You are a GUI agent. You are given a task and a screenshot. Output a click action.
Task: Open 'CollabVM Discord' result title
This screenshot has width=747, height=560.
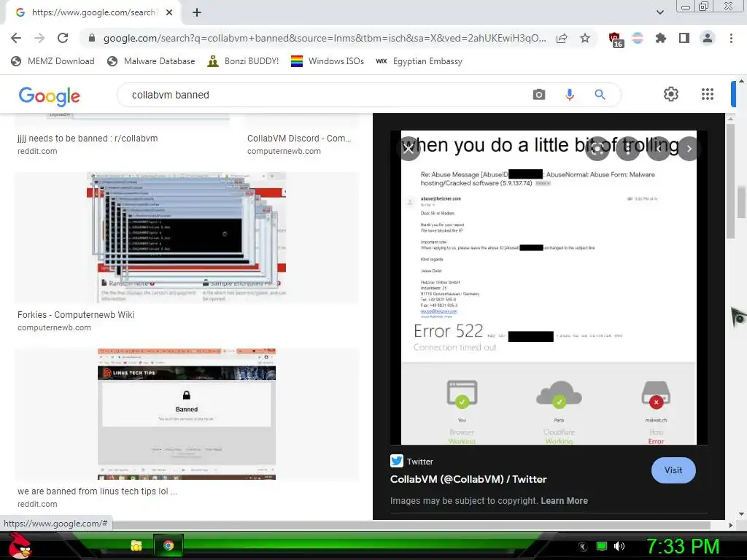pos(299,138)
